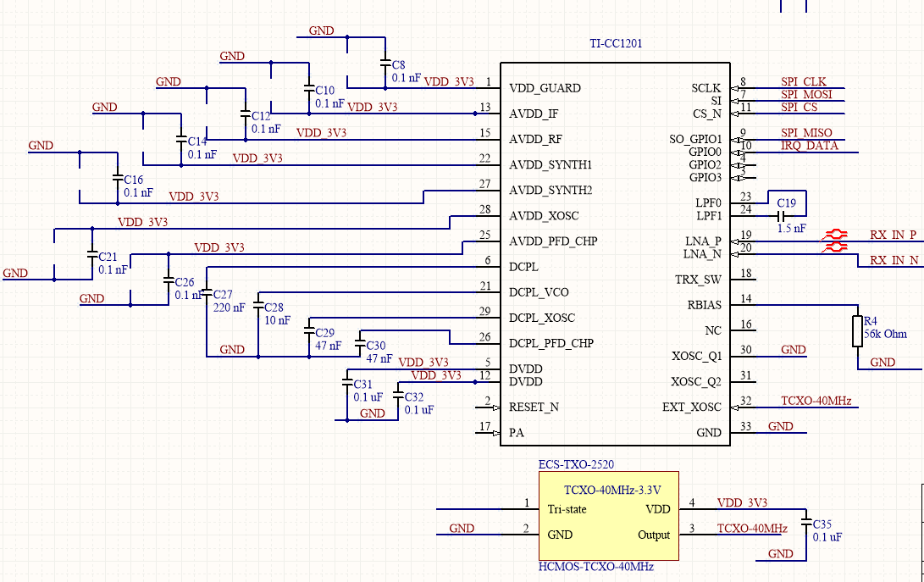The height and width of the screenshot is (582, 924).
Task: Click the RESET_N pin name
Action: [x=534, y=407]
